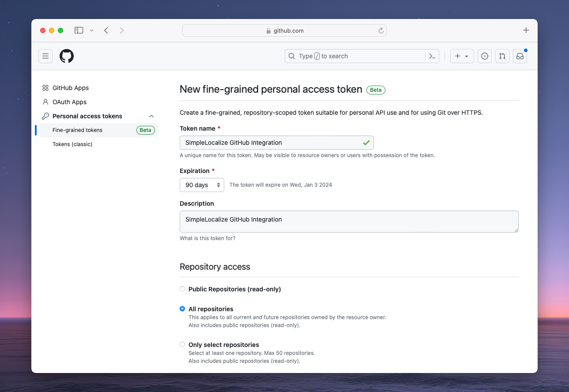Image resolution: width=569 pixels, height=392 pixels.
Task: Collapse Personal access tokens chevron
Action: tap(151, 116)
